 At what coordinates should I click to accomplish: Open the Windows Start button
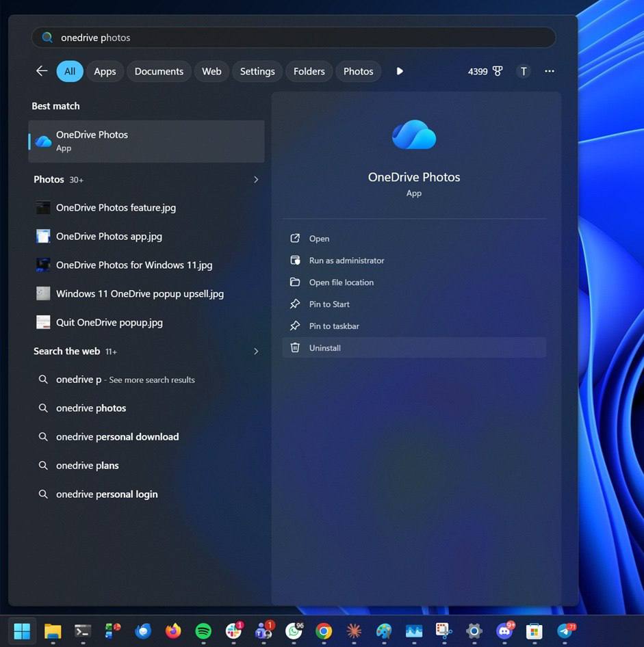coord(22,631)
